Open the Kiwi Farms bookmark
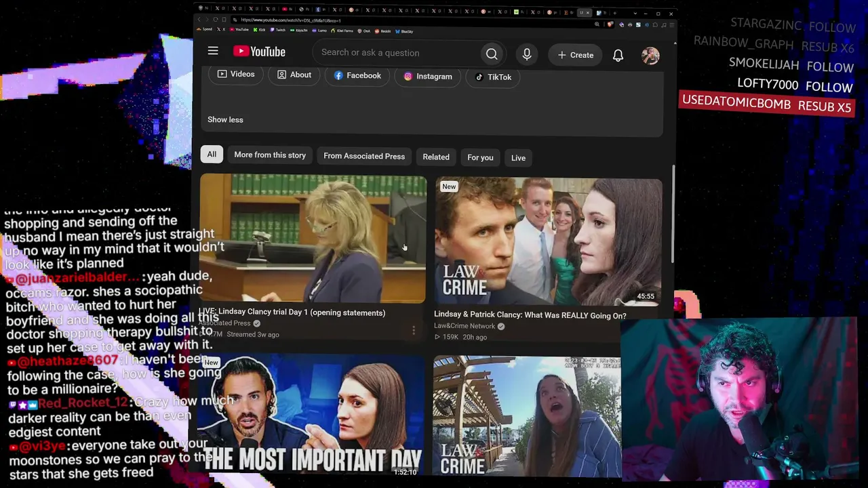 pyautogui.click(x=343, y=30)
